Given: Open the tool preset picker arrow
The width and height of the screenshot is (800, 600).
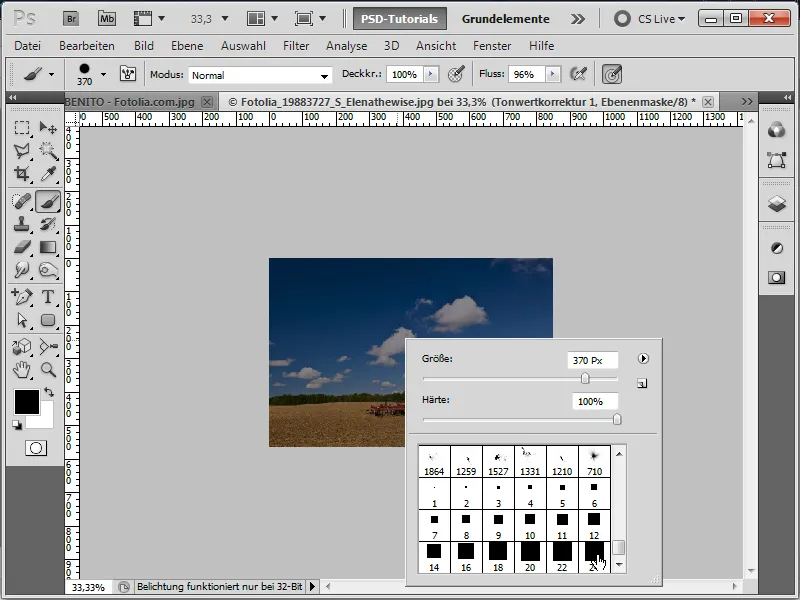Looking at the screenshot, I should click(52, 74).
